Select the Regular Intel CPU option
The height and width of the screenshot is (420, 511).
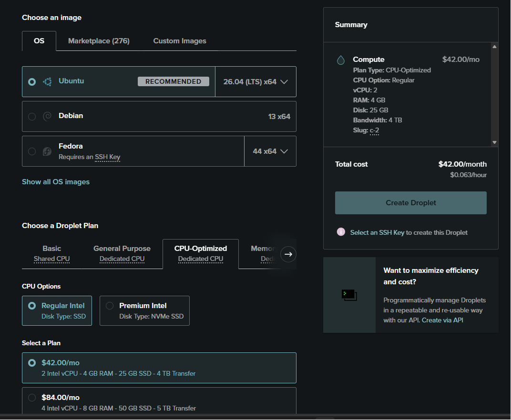57,310
